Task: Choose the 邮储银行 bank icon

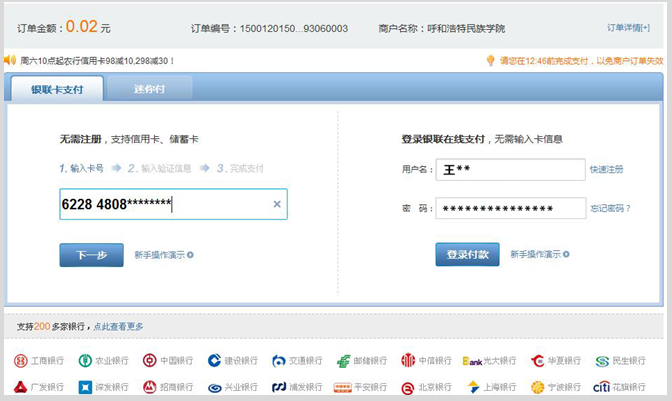Action: point(343,361)
